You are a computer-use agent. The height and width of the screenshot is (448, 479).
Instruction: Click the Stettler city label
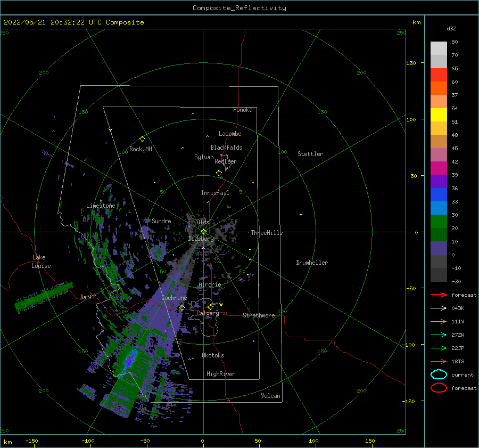(x=310, y=154)
